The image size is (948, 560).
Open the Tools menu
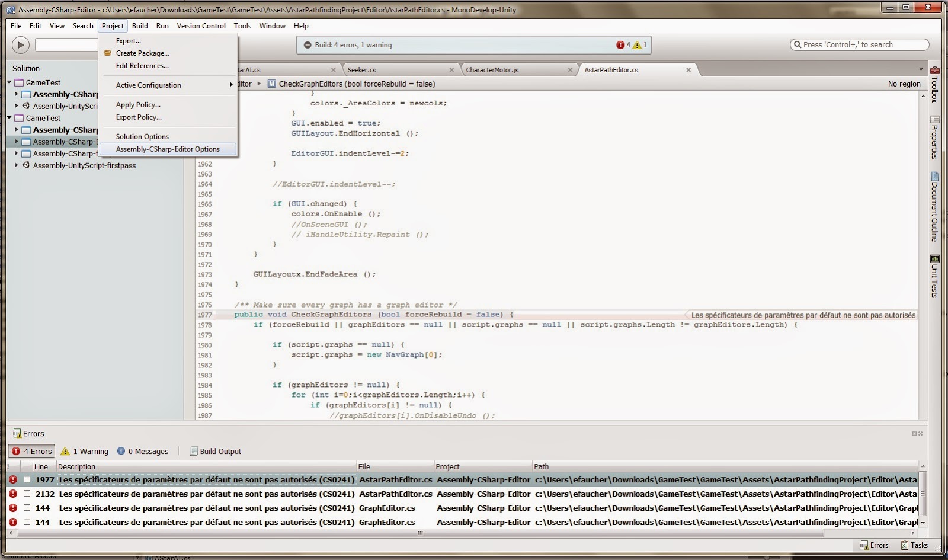[x=242, y=26]
